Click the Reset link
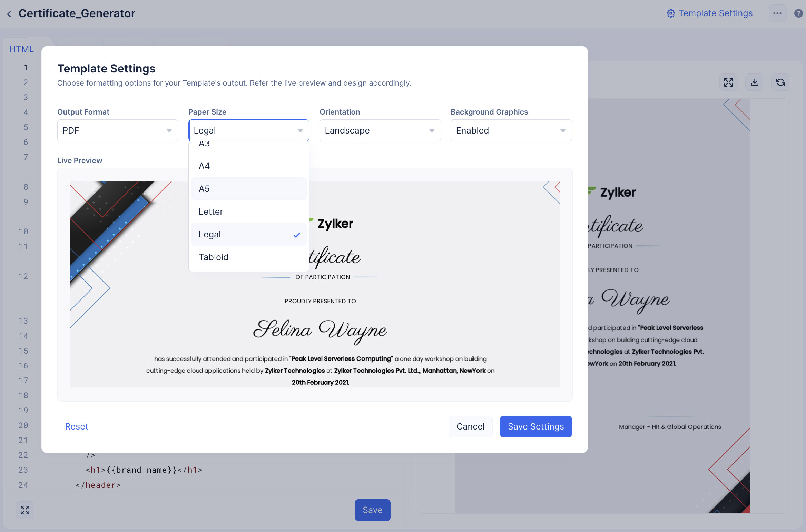The height and width of the screenshot is (532, 806). click(77, 426)
